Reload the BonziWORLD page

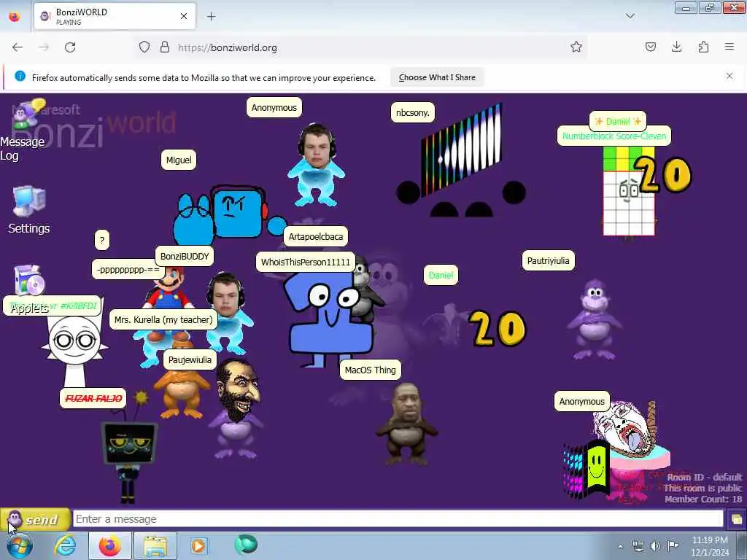tap(70, 47)
